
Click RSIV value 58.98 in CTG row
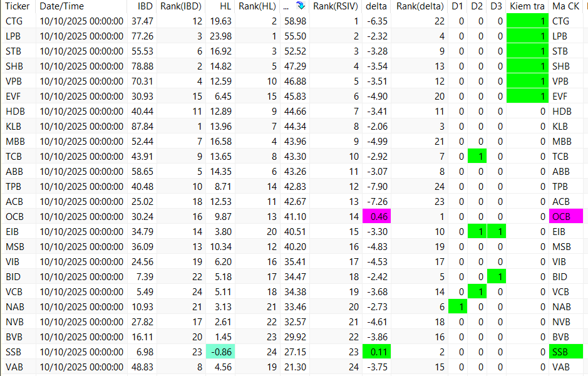coord(295,21)
